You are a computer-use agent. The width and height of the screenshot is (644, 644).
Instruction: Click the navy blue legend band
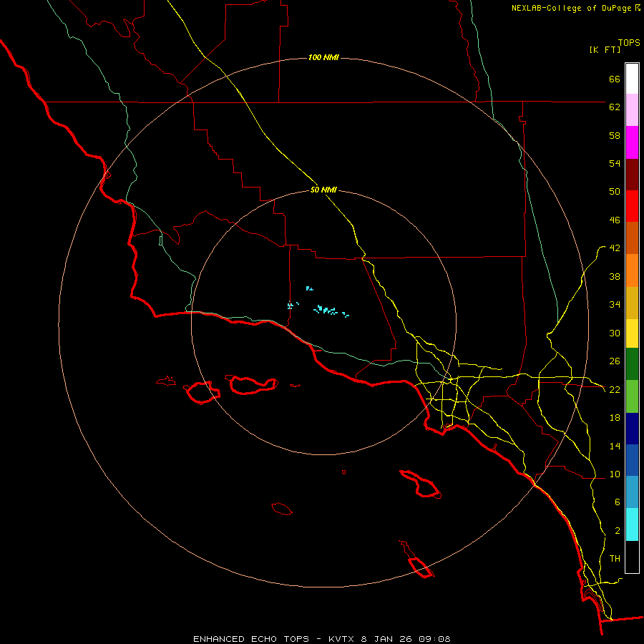click(632, 429)
